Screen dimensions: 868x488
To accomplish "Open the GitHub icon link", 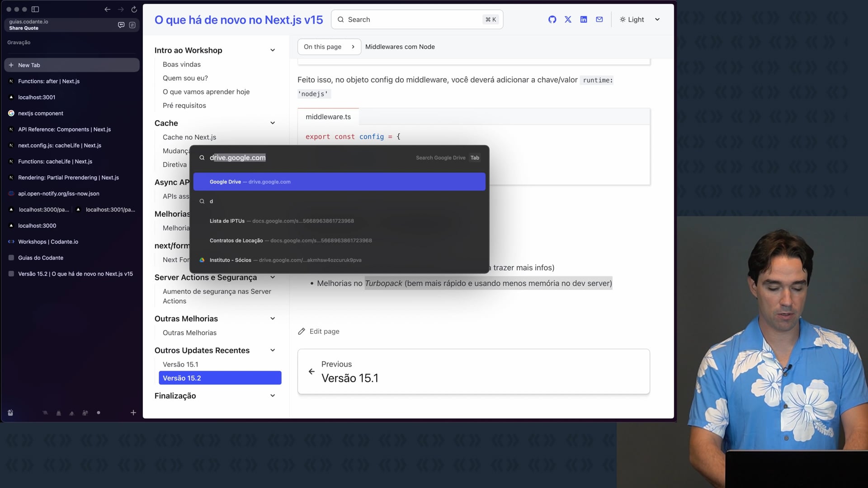I will 552,19.
